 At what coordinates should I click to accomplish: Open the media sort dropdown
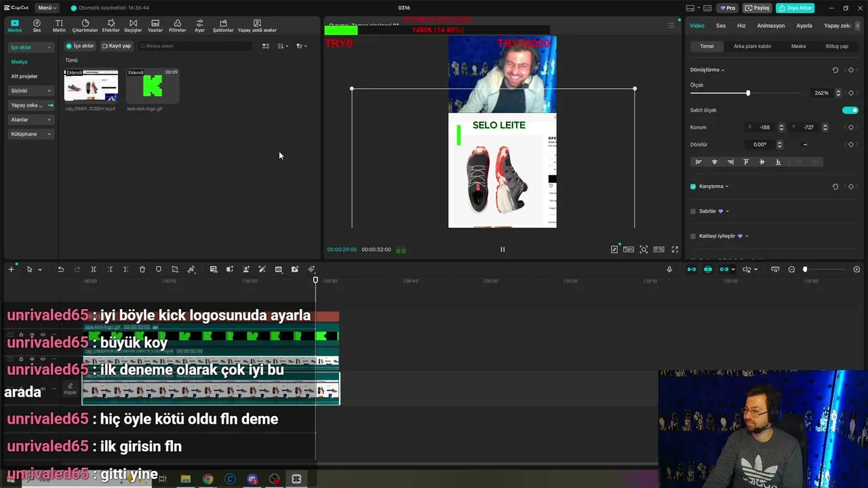pyautogui.click(x=283, y=46)
